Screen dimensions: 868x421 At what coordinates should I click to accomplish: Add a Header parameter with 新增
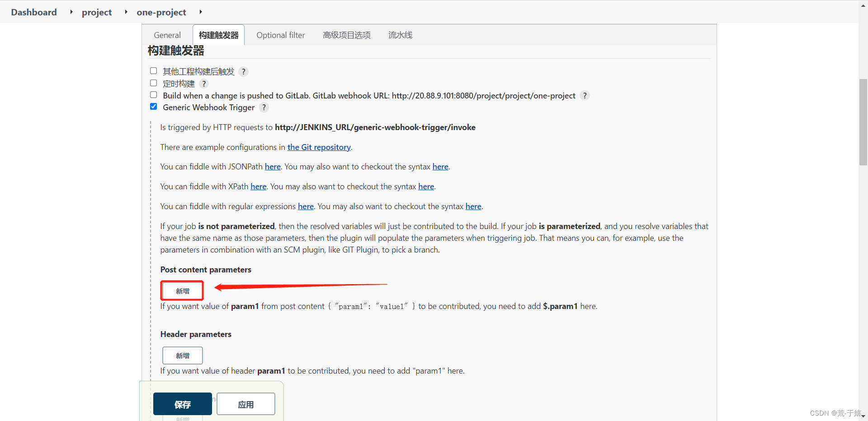[x=183, y=356]
